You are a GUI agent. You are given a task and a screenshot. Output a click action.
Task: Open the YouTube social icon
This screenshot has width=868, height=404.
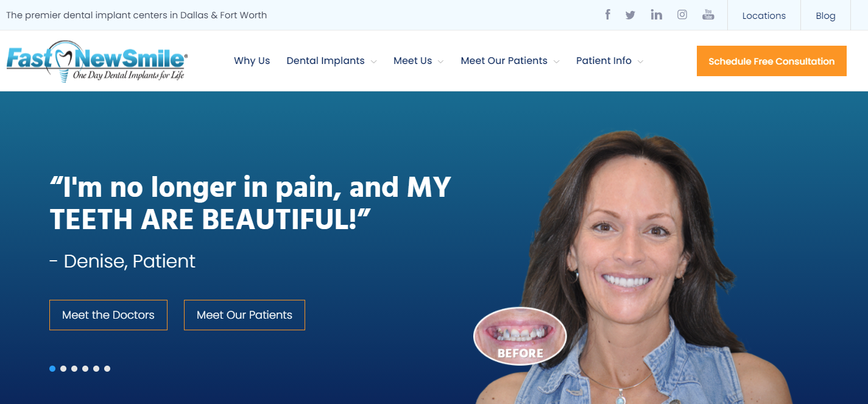pyautogui.click(x=708, y=15)
